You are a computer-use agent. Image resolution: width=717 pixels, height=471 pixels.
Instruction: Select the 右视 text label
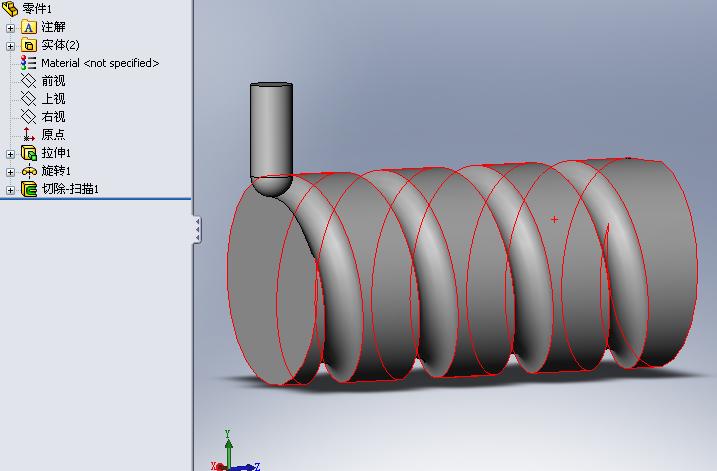(x=54, y=117)
